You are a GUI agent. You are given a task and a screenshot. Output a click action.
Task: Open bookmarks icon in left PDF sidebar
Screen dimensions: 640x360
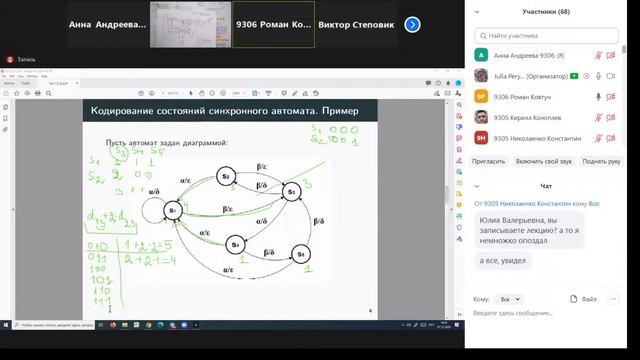coord(6,118)
